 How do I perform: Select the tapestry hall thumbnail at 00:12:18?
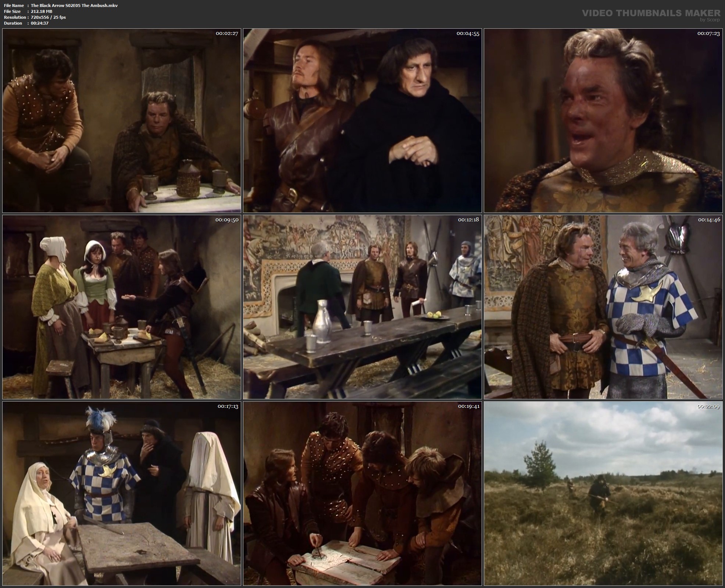362,307
